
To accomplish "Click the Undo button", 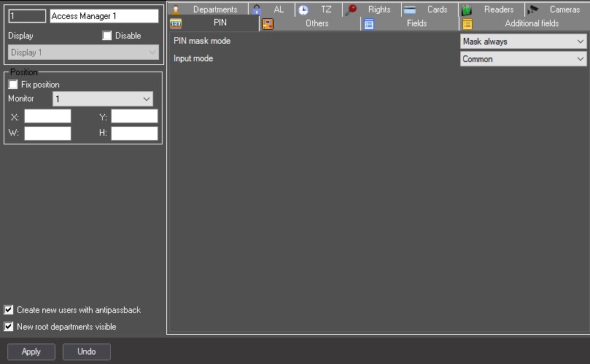I will (87, 352).
